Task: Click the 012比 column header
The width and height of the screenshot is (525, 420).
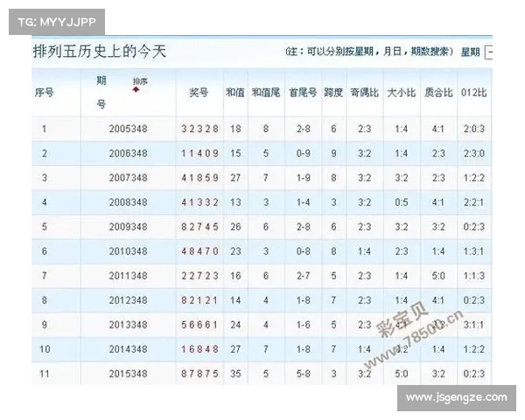Action: (x=473, y=93)
